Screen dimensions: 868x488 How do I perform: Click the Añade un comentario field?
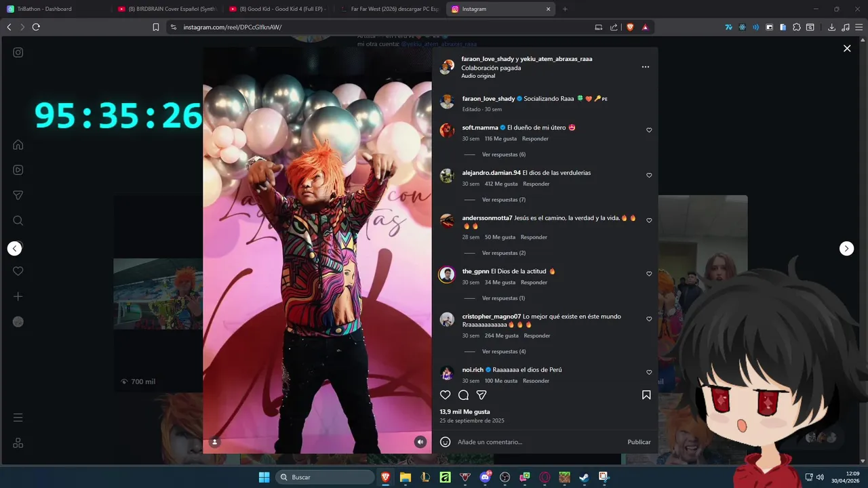(539, 442)
